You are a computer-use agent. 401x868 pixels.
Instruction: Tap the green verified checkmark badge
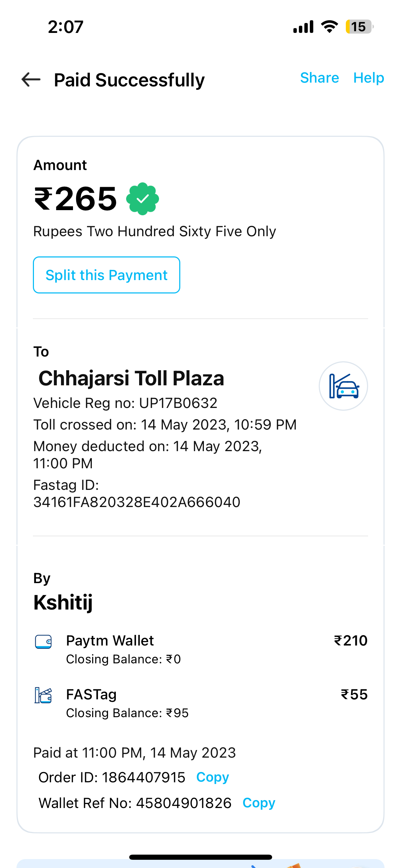143,199
